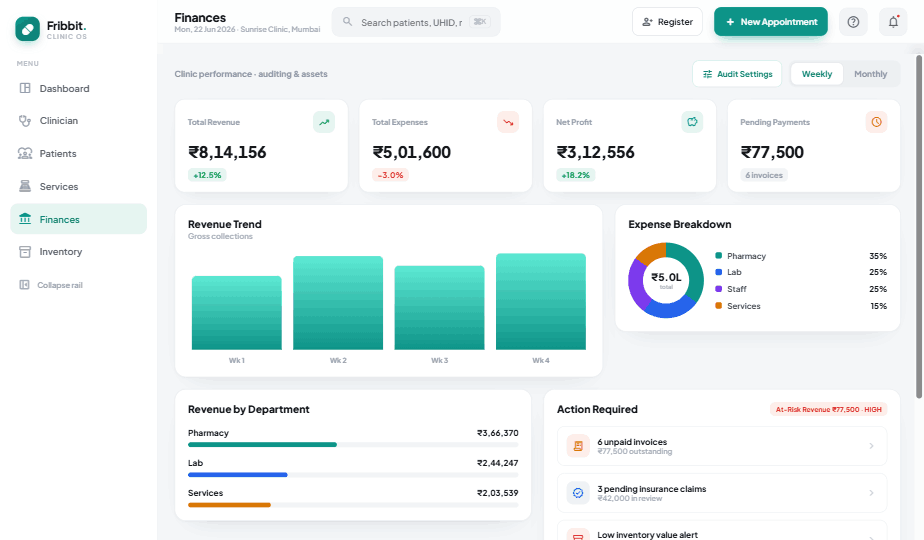Click the +12.5% revenue badge

[x=207, y=175]
